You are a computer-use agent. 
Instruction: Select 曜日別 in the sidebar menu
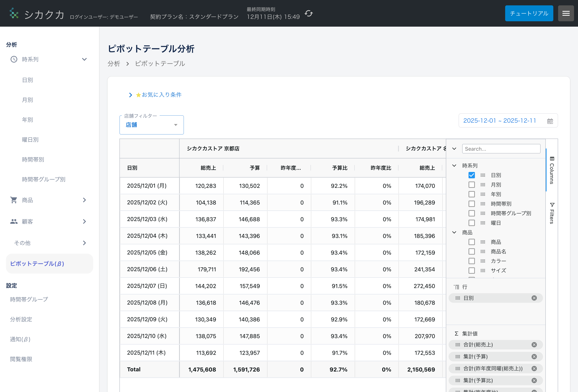point(30,140)
